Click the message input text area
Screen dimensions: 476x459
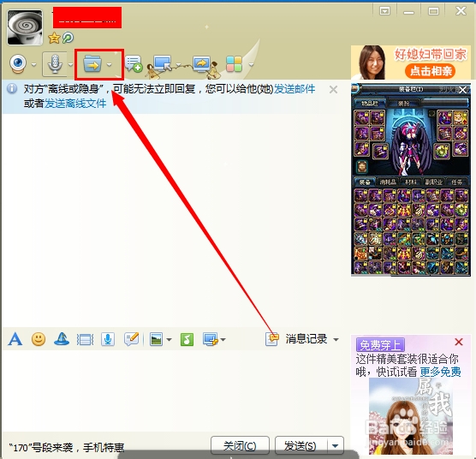(x=173, y=390)
